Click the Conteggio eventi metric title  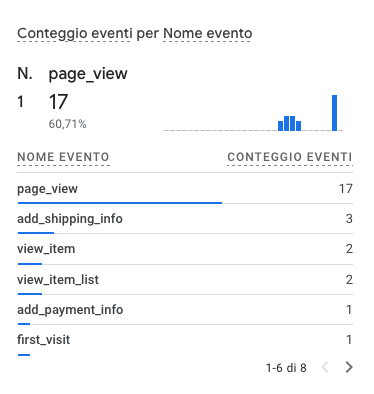74,33
